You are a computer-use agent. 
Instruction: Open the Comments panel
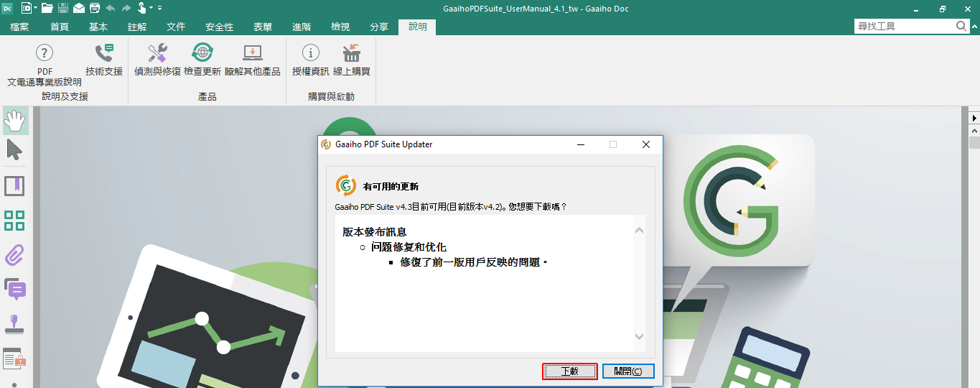(x=14, y=289)
